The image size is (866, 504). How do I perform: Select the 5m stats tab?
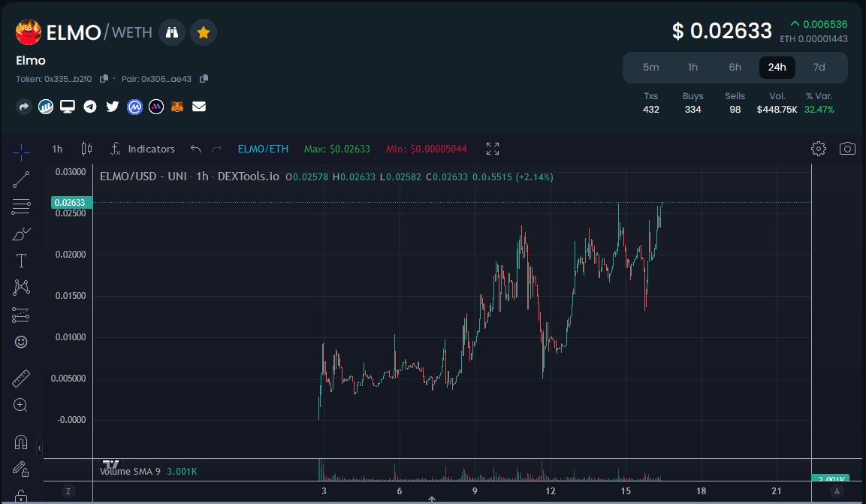tap(650, 68)
